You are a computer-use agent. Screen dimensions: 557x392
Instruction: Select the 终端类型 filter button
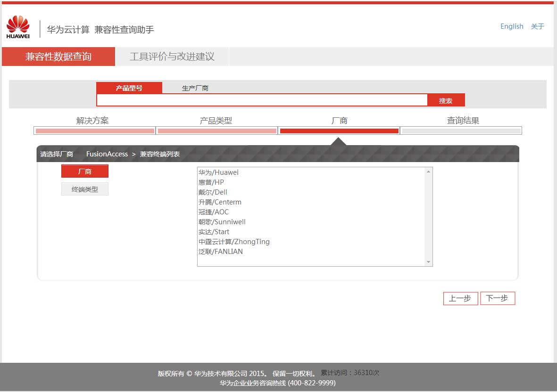[85, 189]
